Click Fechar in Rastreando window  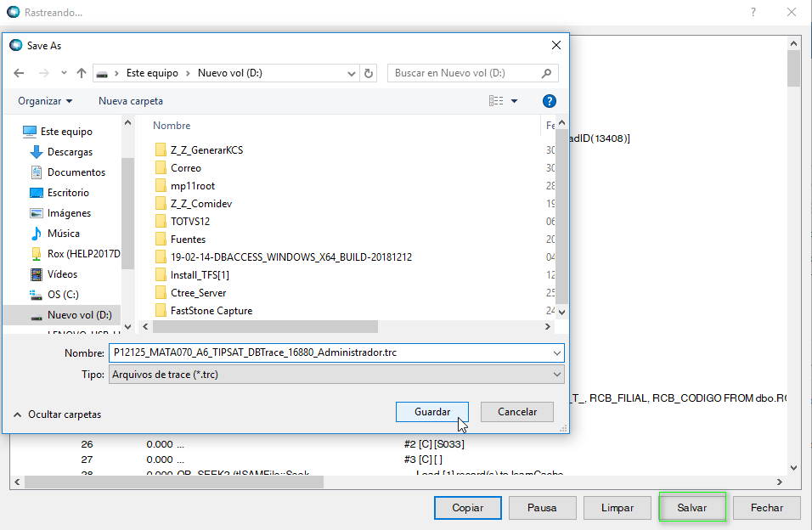[x=767, y=508]
